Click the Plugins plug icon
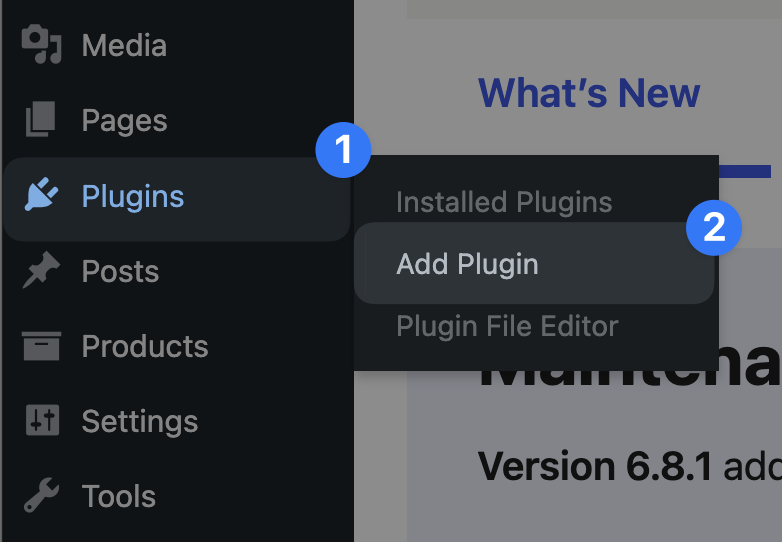This screenshot has height=542, width=782. [41, 196]
